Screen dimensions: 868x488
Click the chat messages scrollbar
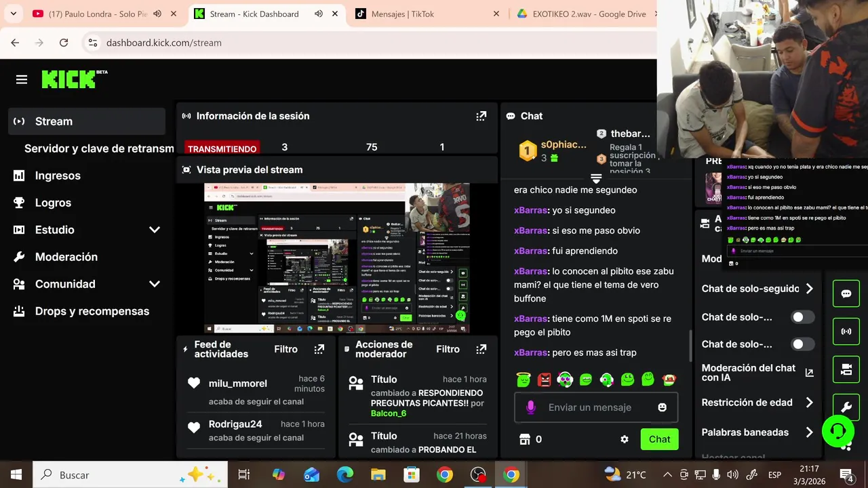pos(691,346)
